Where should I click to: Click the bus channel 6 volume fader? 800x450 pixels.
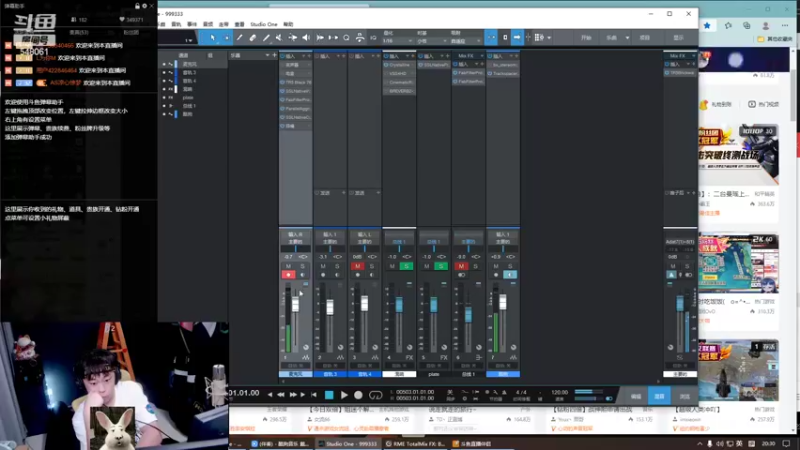pos(468,314)
